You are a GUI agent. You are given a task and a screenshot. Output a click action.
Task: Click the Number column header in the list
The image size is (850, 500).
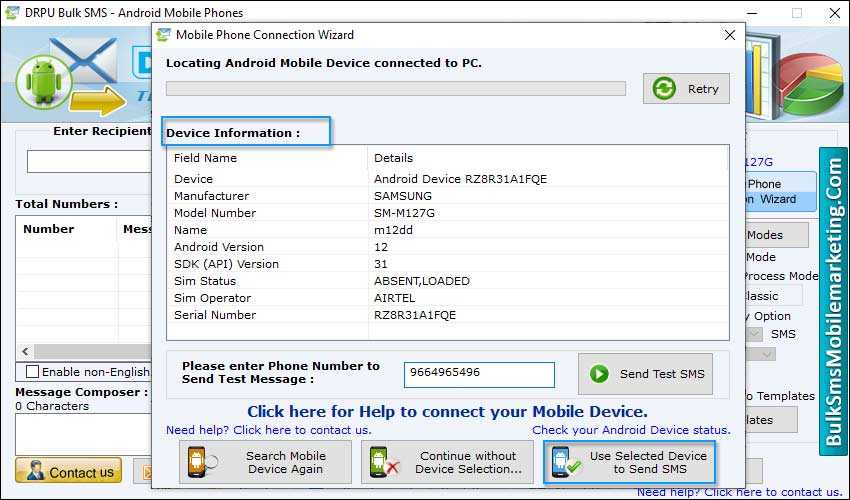(x=48, y=229)
